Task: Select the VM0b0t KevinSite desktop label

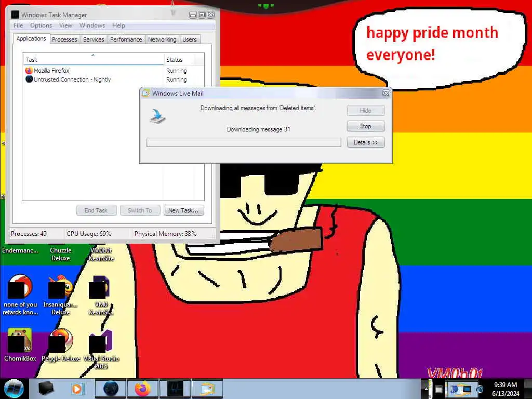Action: pyautogui.click(x=101, y=254)
